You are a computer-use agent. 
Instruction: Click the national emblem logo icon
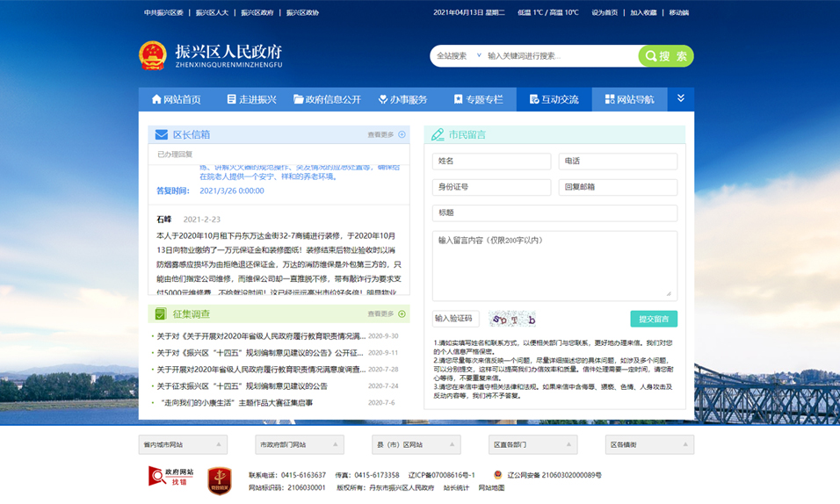153,55
